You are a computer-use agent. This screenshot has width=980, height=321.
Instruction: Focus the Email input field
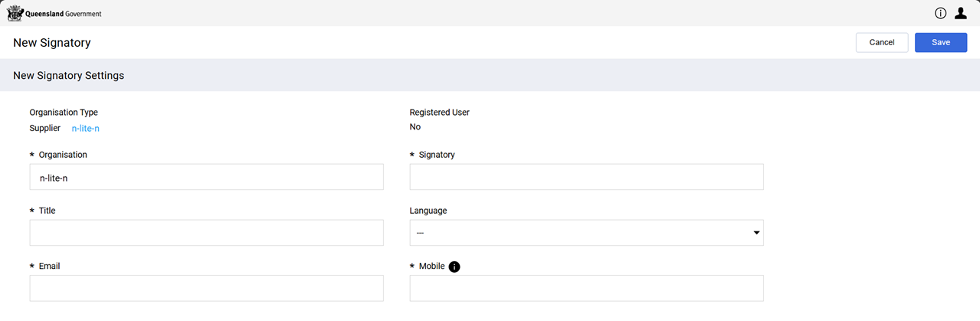point(206,288)
